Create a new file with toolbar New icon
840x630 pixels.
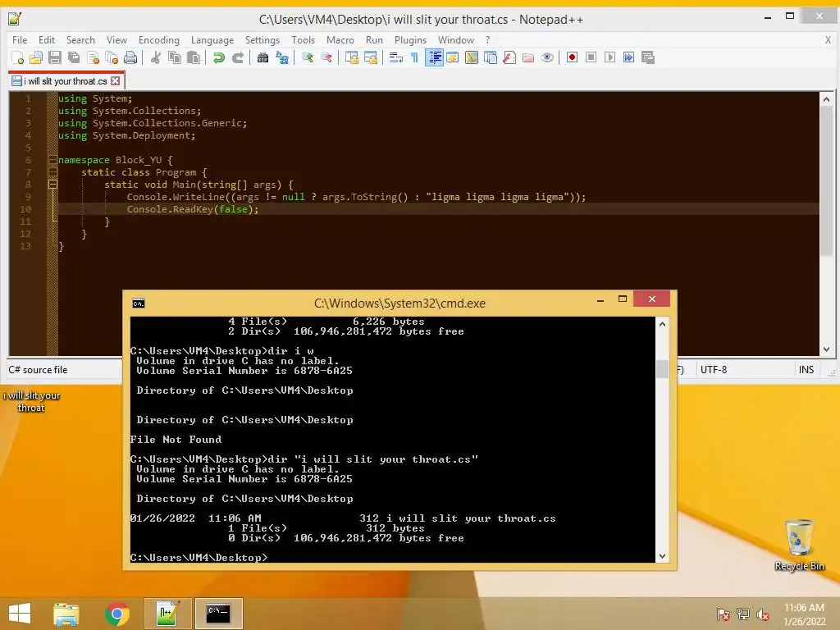click(18, 57)
